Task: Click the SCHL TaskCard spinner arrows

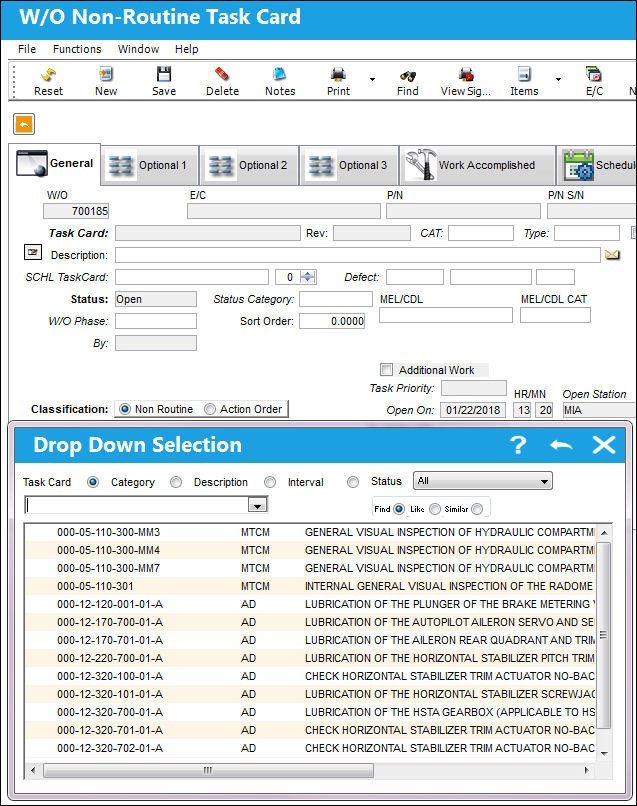Action: [308, 277]
